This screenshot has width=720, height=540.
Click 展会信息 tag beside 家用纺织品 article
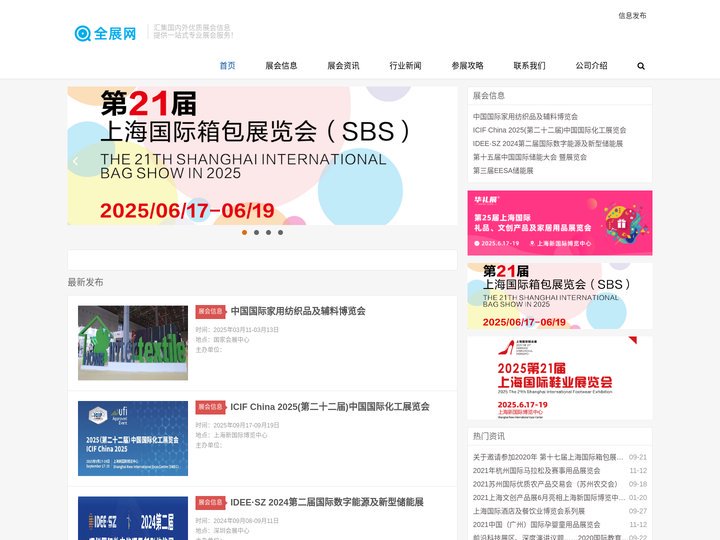[210, 311]
